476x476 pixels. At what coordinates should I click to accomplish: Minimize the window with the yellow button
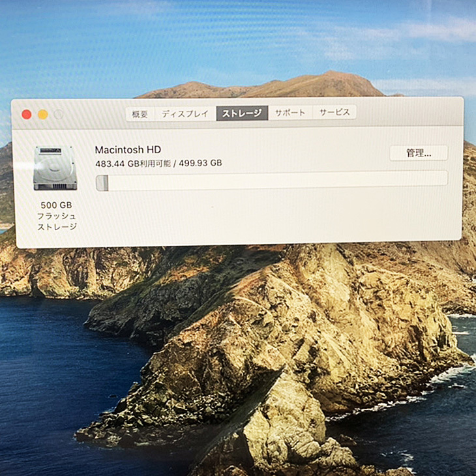click(42, 114)
